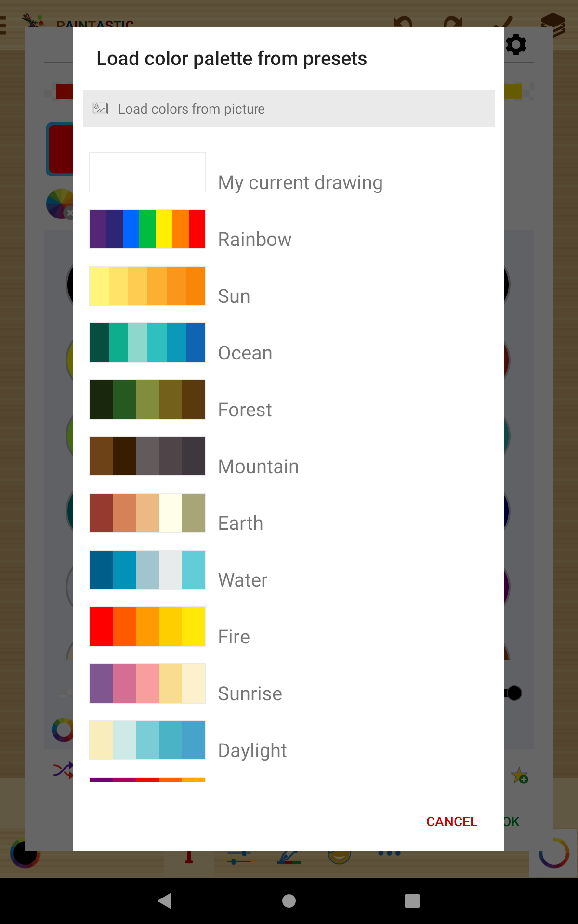Tap the star add-favorite icon
This screenshot has width=578, height=924.
520,775
